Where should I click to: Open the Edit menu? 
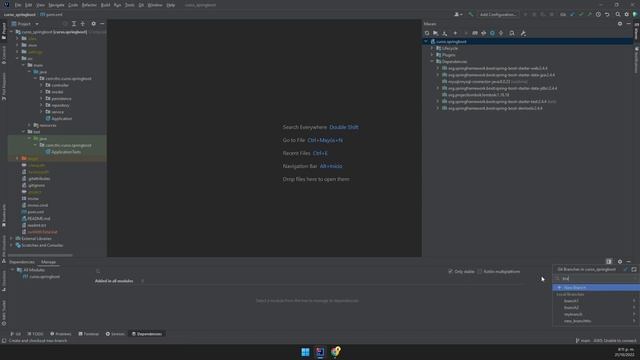29,5
